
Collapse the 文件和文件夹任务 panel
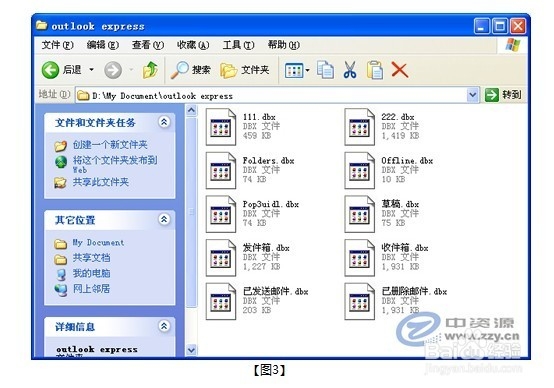[x=164, y=122]
